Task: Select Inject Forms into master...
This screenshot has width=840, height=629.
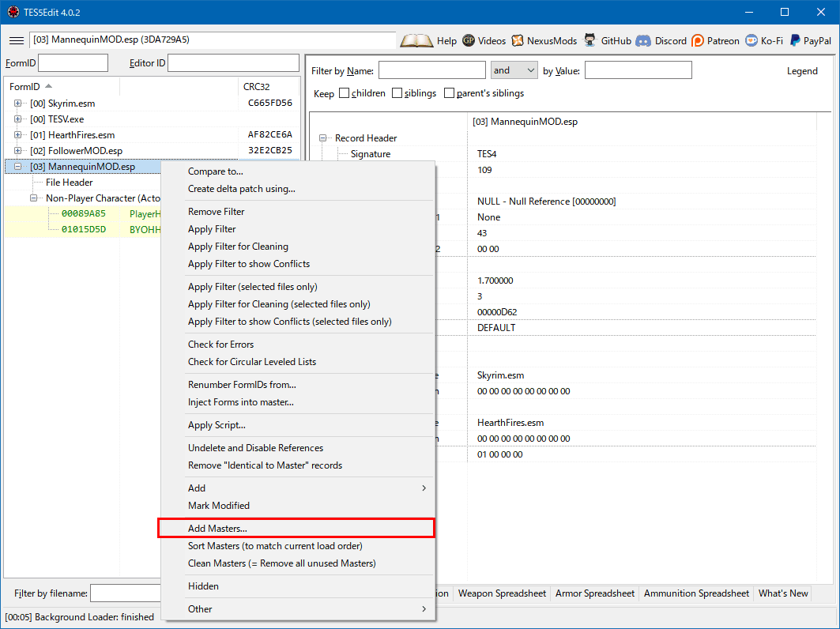Action: coord(299,402)
